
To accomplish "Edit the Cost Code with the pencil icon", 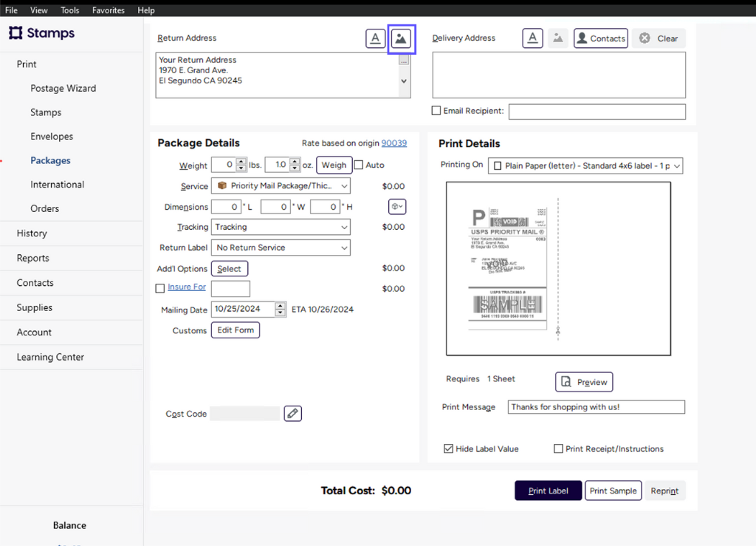I will pyautogui.click(x=292, y=413).
